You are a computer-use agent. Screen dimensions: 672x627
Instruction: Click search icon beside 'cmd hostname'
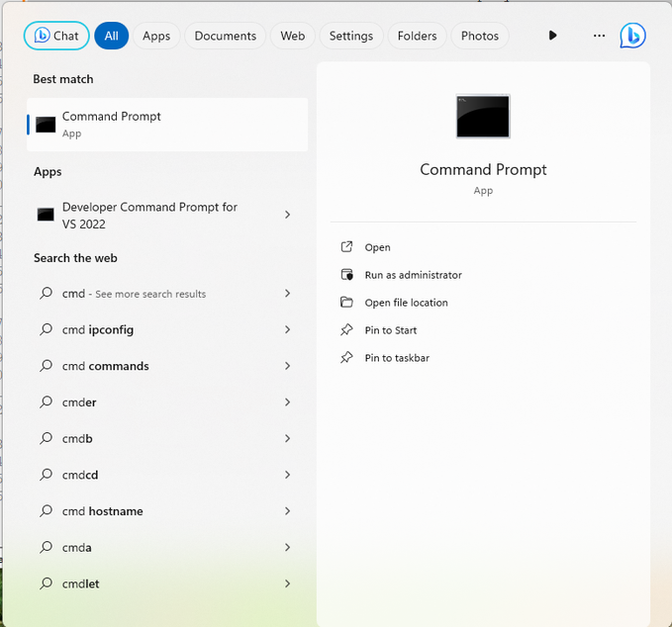click(46, 511)
